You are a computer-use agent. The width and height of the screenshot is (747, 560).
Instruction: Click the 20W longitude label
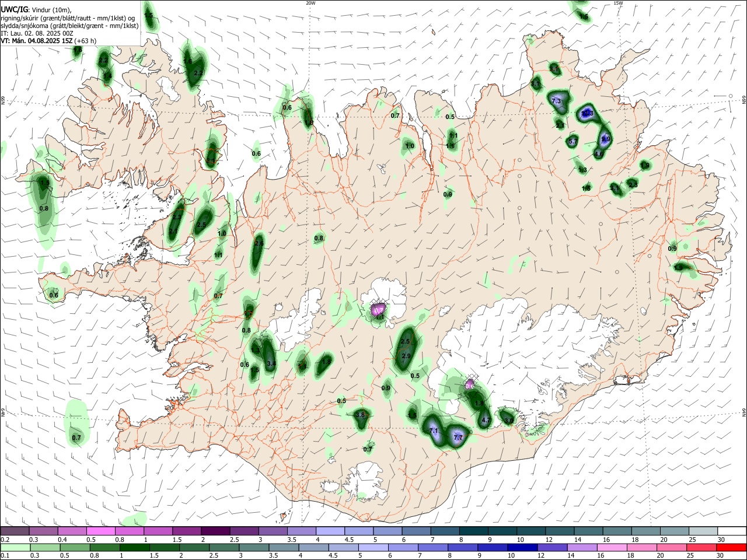(310, 3)
